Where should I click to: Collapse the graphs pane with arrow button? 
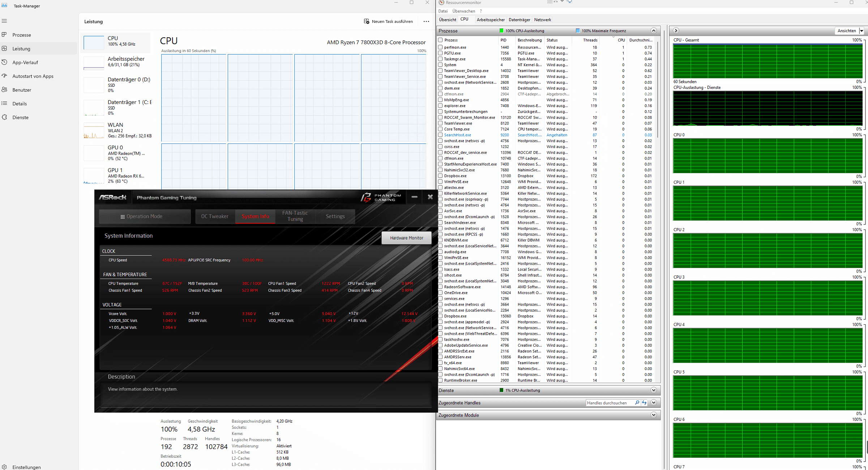(x=676, y=31)
